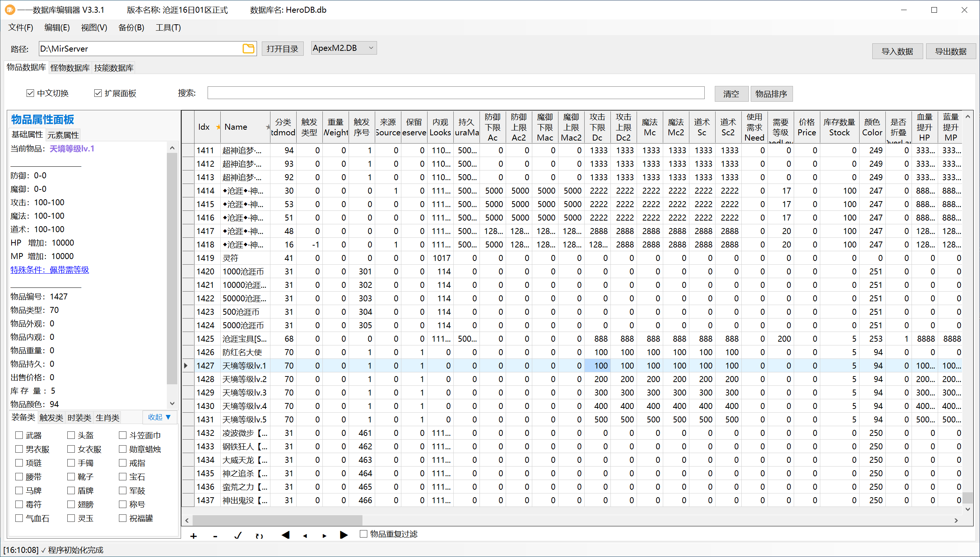The image size is (980, 557).
Task: Click the 物品排序 button
Action: pos(771,94)
